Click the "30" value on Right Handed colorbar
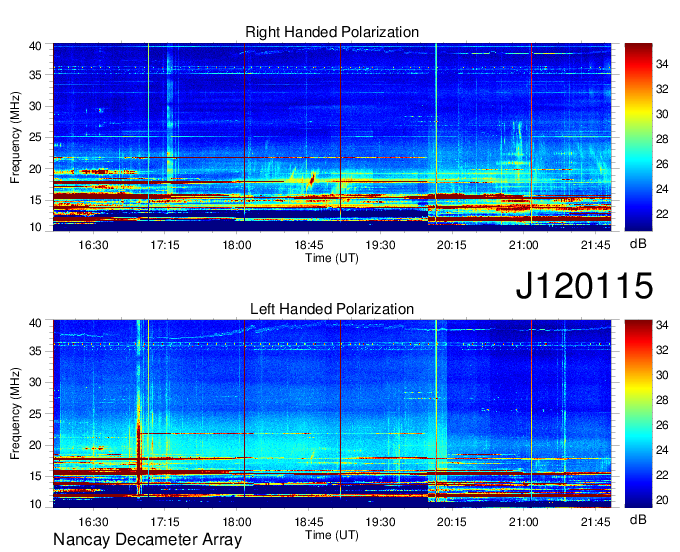The height and width of the screenshot is (552, 680). click(x=662, y=114)
